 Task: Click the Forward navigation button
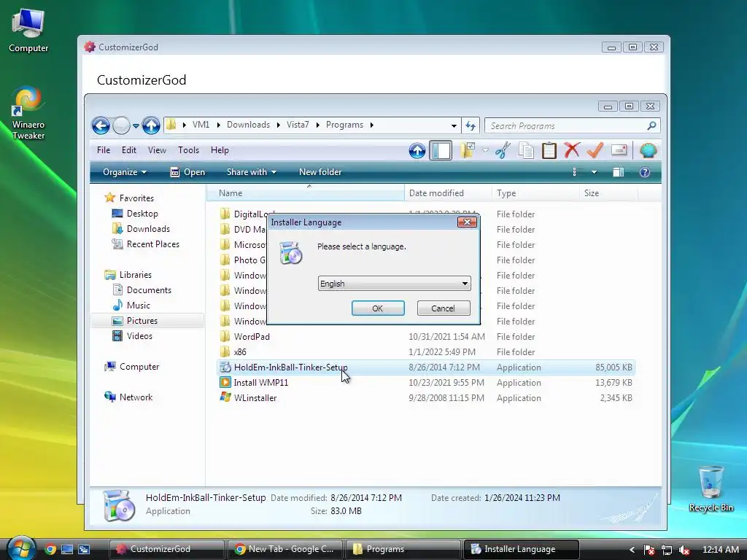point(122,125)
